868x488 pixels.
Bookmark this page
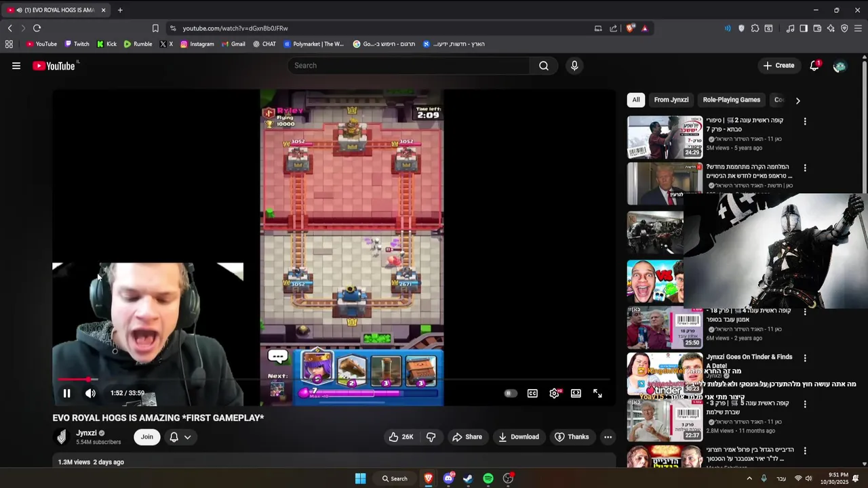[155, 28]
